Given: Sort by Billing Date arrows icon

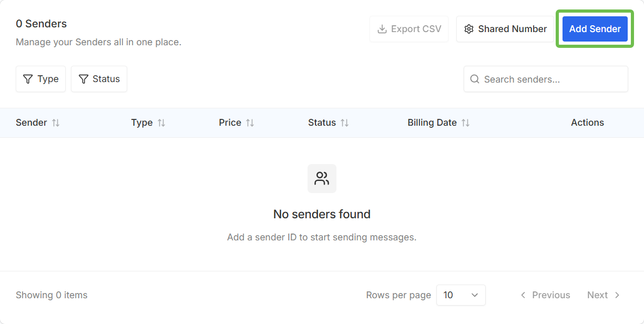Looking at the screenshot, I should 465,123.
